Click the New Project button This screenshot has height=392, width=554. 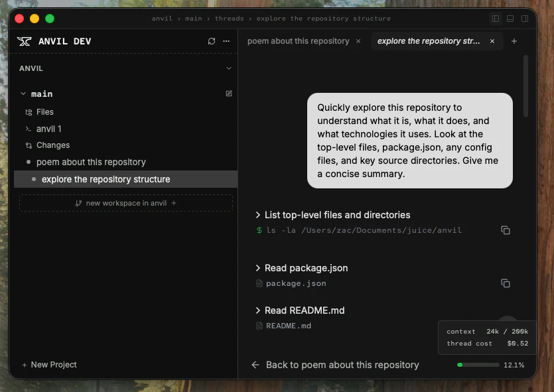49,365
